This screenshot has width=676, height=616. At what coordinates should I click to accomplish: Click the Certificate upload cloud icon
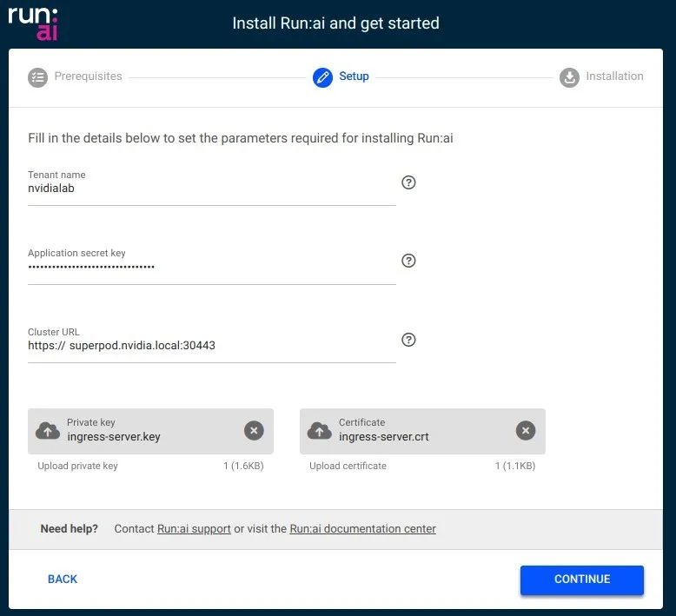[319, 431]
